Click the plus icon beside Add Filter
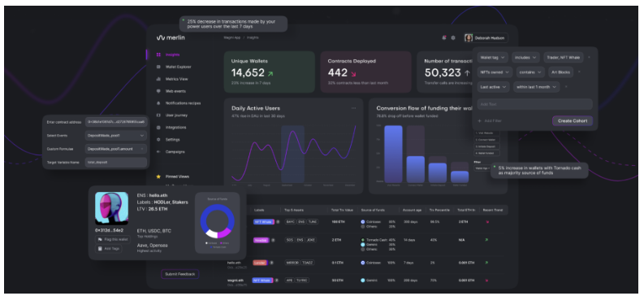 click(x=479, y=121)
